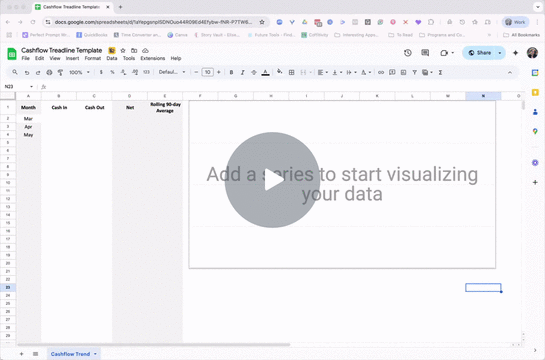Toggle italic formatting
Image resolution: width=545 pixels, height=360 pixels.
(x=243, y=72)
